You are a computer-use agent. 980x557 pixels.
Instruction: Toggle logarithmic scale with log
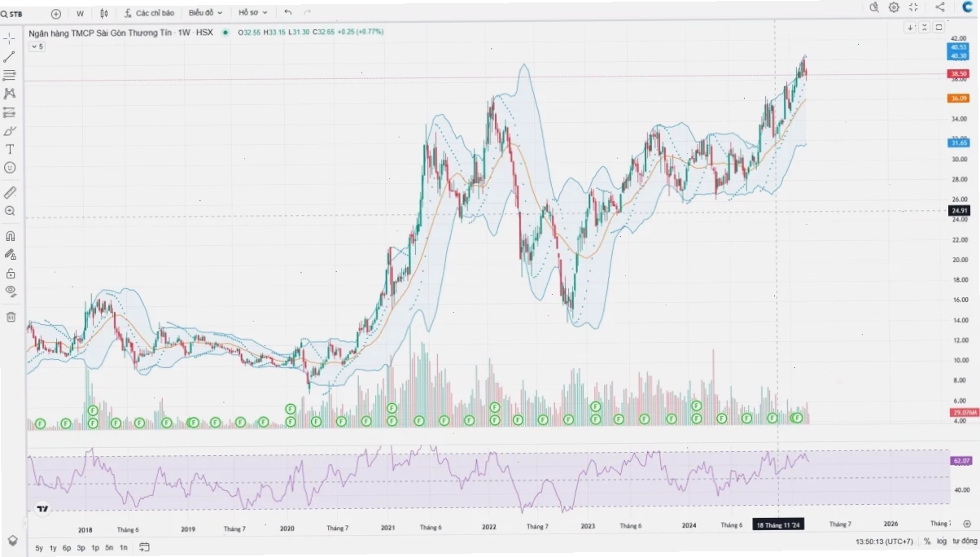coord(942,541)
